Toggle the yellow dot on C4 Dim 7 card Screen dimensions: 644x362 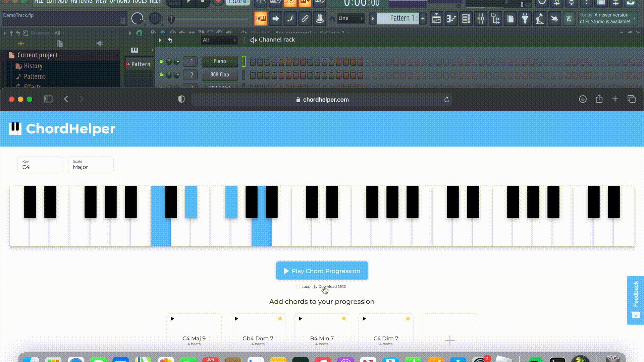[x=408, y=319]
